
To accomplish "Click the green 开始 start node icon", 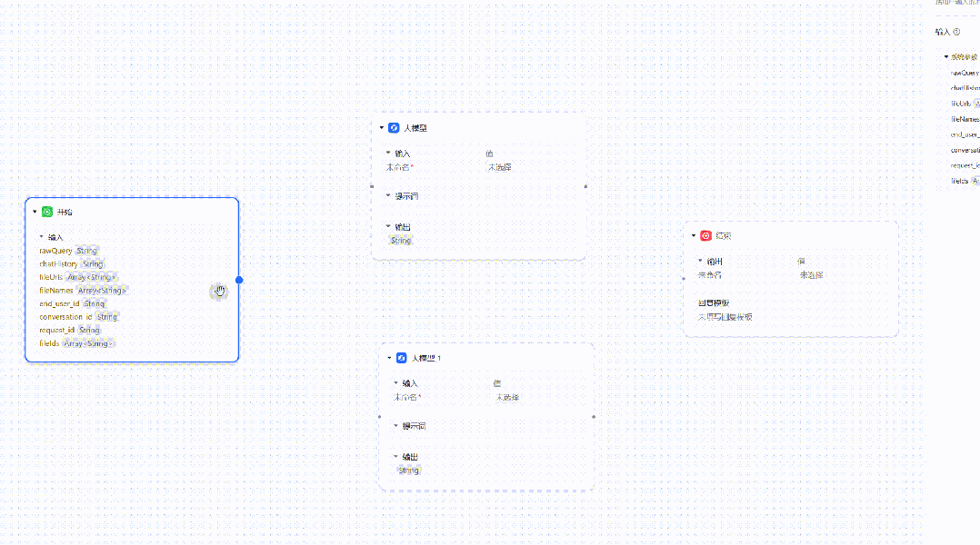I will tap(47, 212).
